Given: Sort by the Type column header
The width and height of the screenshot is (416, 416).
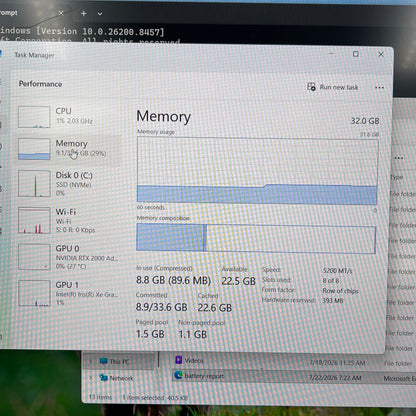Looking at the screenshot, I should pos(397,177).
